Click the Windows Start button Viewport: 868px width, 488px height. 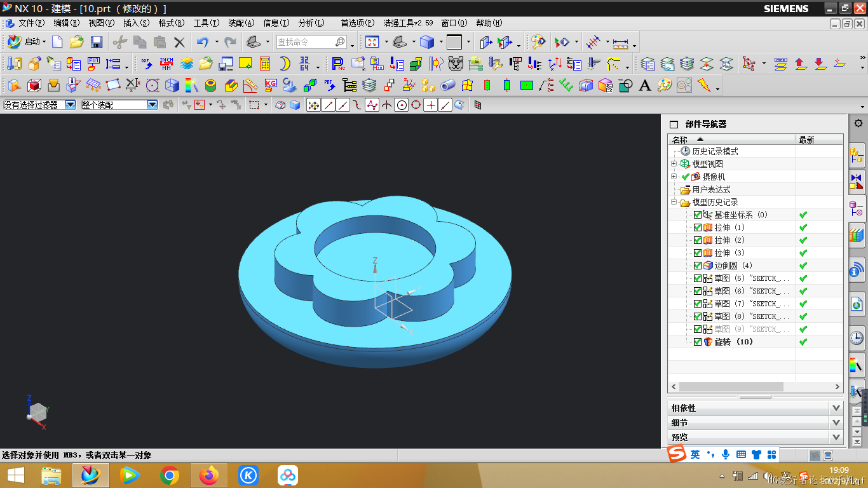[x=15, y=475]
